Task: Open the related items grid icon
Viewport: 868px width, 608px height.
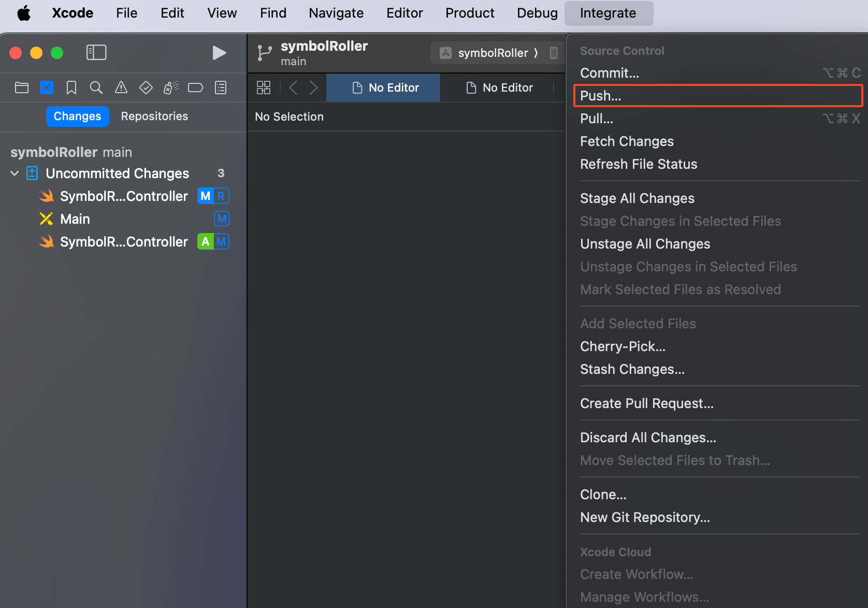Action: click(264, 88)
